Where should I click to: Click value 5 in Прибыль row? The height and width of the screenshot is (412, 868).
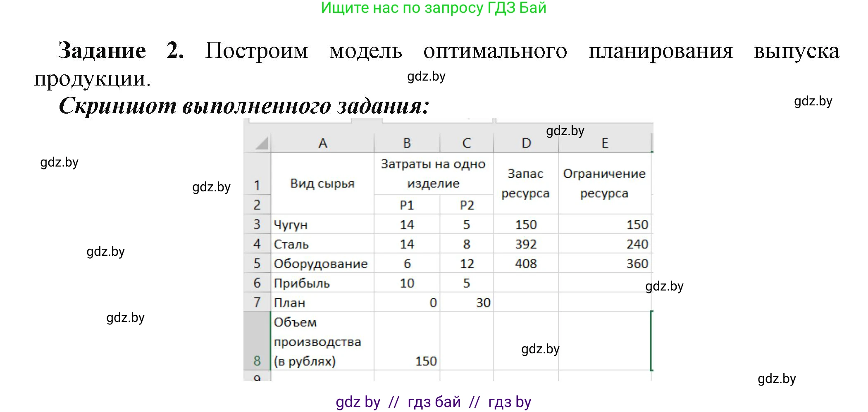point(467,283)
